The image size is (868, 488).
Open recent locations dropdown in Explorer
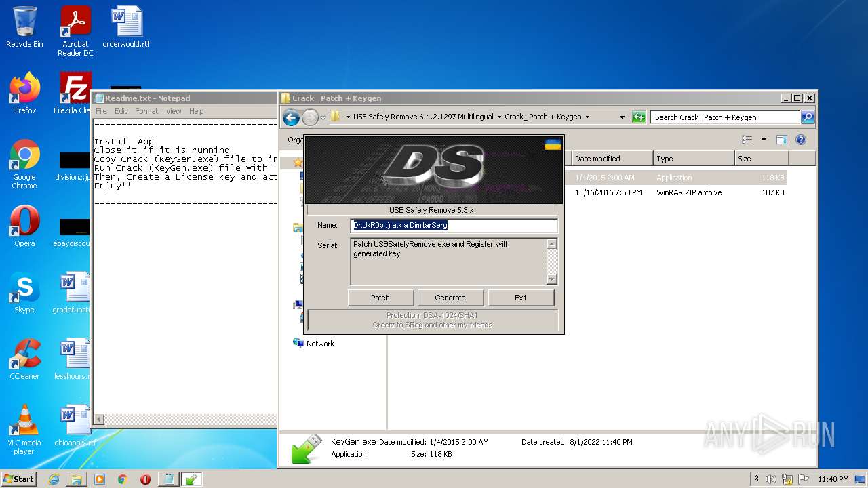[x=323, y=117]
